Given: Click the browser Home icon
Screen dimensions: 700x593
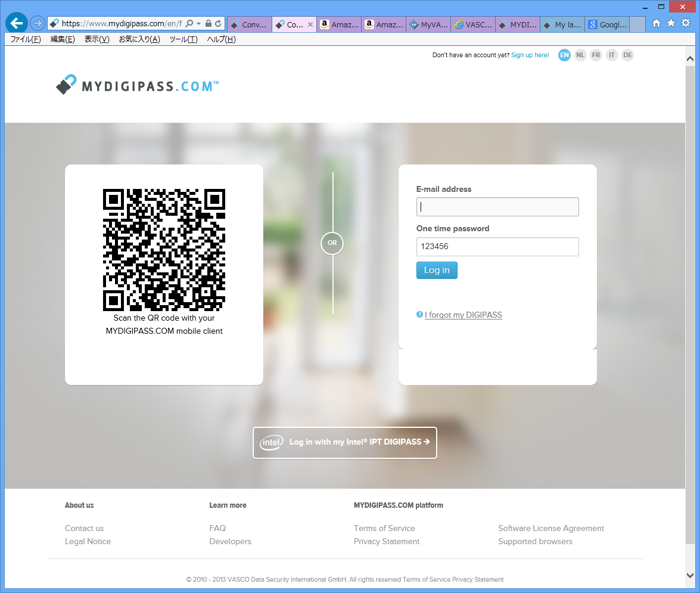Looking at the screenshot, I should [657, 23].
